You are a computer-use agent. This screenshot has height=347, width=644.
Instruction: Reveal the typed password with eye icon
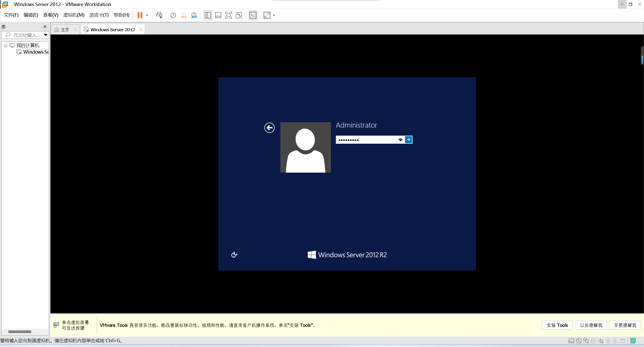(x=400, y=140)
